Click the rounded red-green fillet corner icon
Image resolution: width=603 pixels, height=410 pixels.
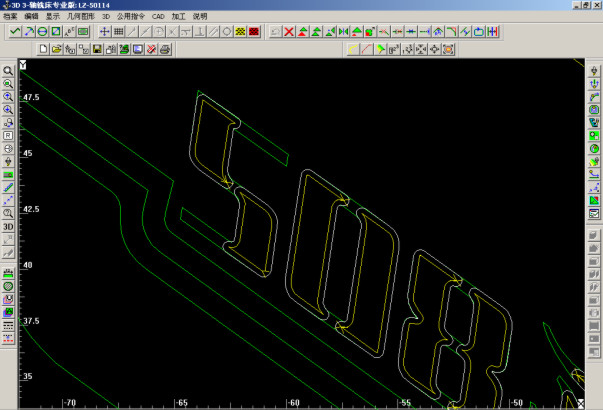[451, 32]
